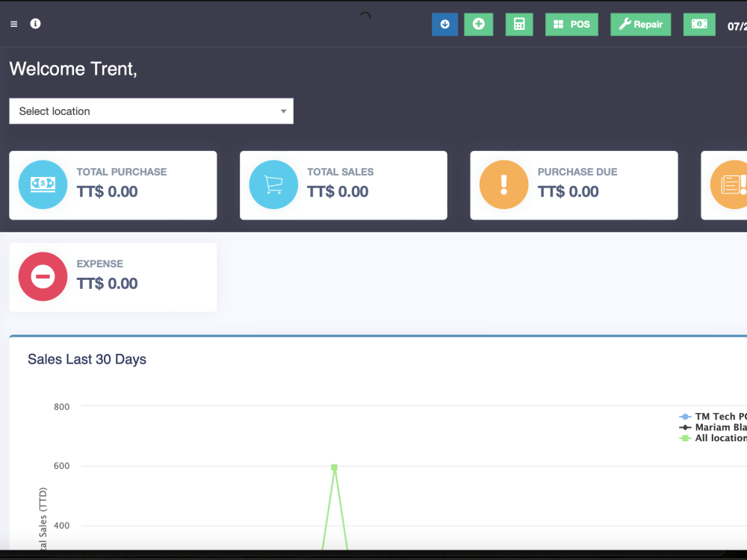Image resolution: width=747 pixels, height=560 pixels.
Task: Click the Select location dropdown arrow
Action: [x=283, y=111]
